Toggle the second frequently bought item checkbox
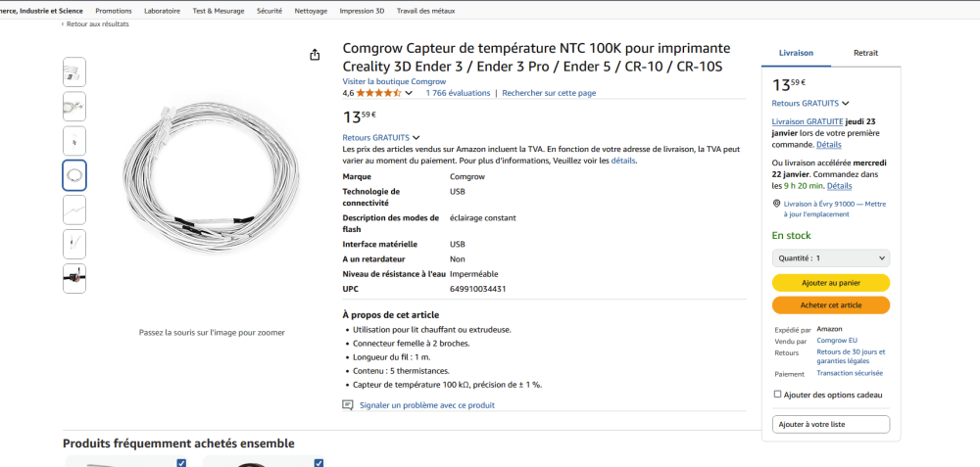This screenshot has width=980, height=467. (x=319, y=463)
